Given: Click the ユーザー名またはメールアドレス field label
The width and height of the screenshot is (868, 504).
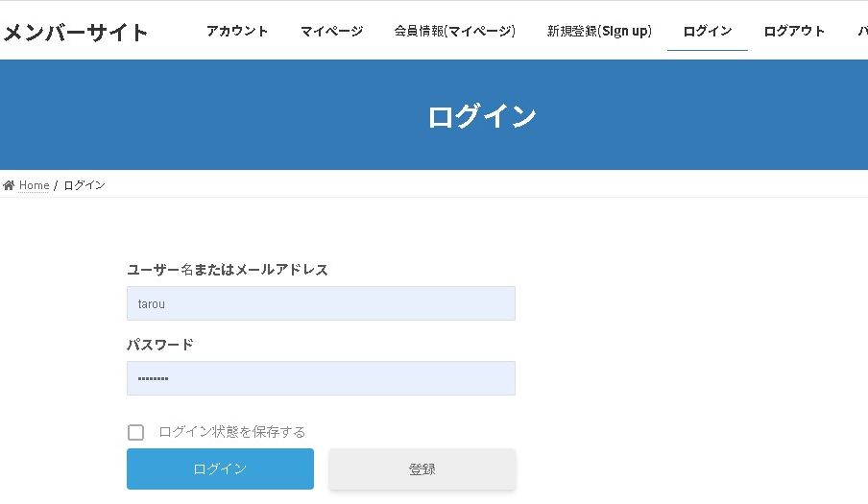Looking at the screenshot, I should coord(228,270).
